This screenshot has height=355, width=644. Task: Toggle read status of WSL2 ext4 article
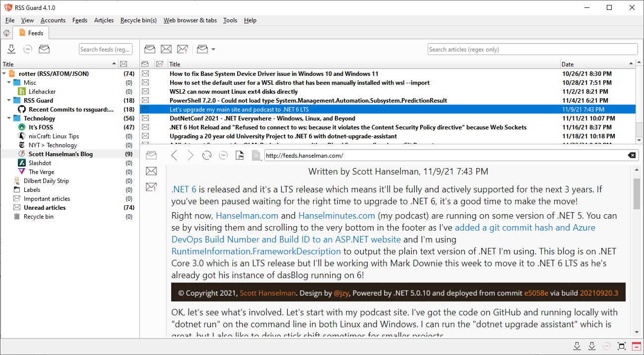145,92
